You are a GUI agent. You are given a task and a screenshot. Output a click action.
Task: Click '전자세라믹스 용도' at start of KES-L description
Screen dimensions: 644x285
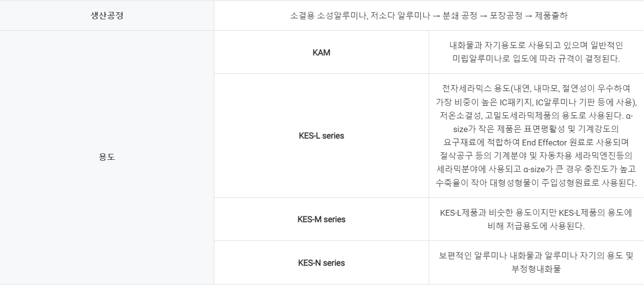(472, 89)
